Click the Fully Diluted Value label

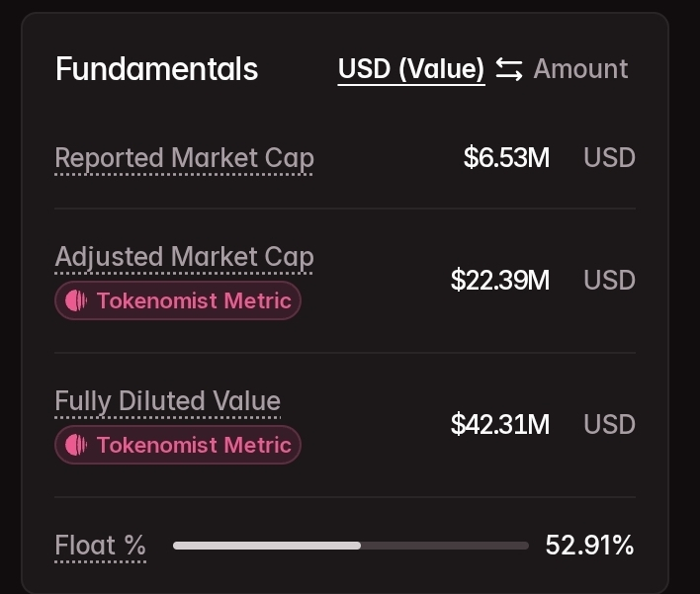coord(168,401)
